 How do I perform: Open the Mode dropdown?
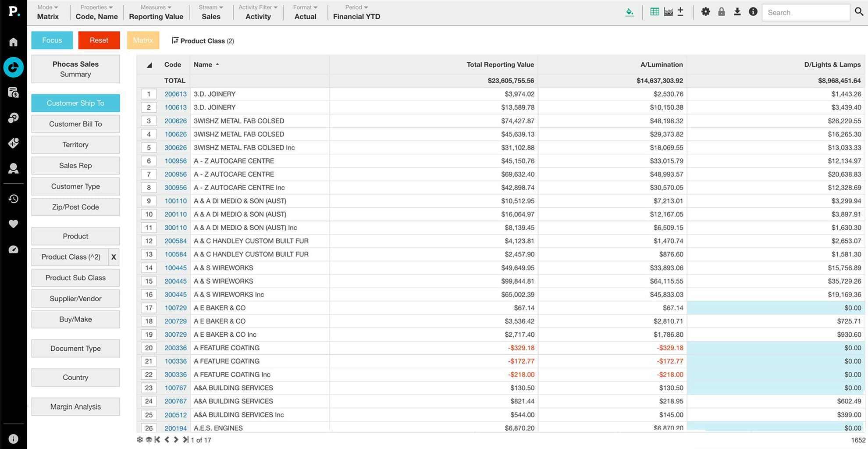click(x=47, y=12)
